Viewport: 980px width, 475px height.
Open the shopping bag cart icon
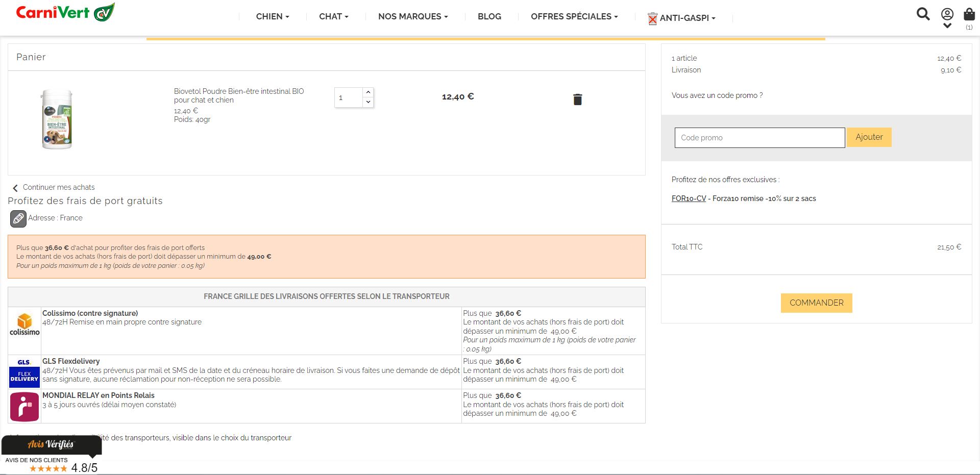[969, 14]
